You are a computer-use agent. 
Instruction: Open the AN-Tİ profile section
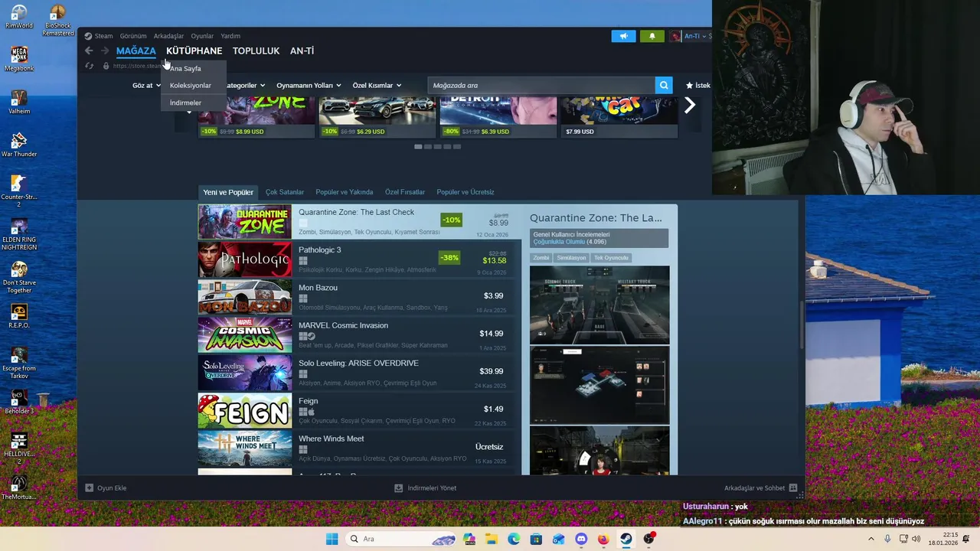coord(302,51)
